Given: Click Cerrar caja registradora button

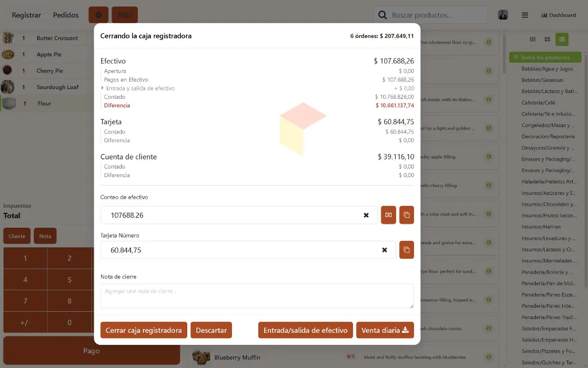Looking at the screenshot, I should (144, 330).
